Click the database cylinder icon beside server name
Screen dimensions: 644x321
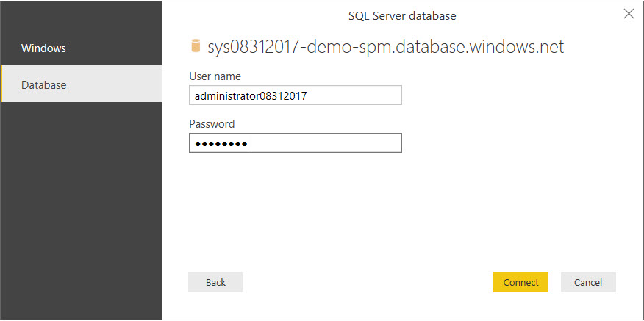click(195, 47)
